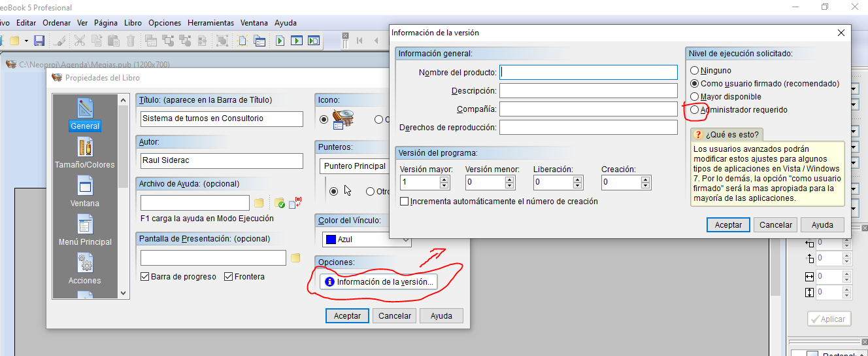868x356 pixels.
Task: Open the Herramientas menu
Action: pos(210,22)
